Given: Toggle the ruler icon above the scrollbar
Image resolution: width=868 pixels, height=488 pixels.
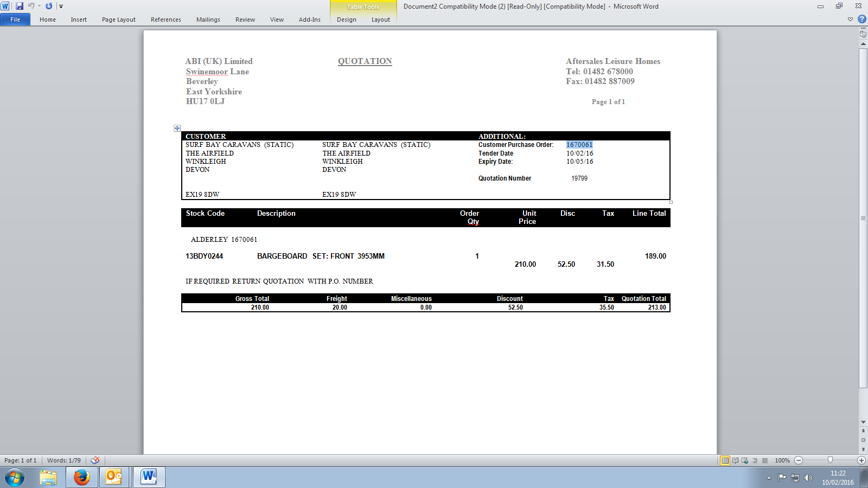Looking at the screenshot, I should (x=863, y=34).
